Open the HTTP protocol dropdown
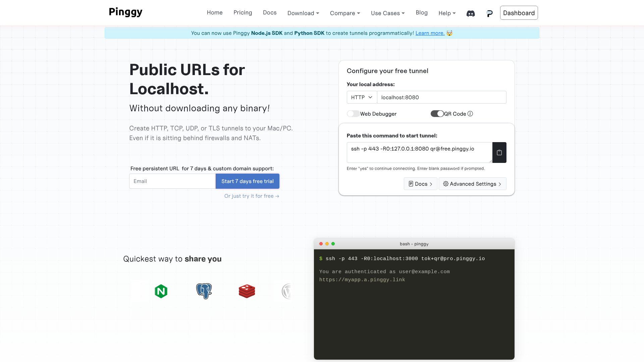The width and height of the screenshot is (644, 362). click(x=361, y=97)
